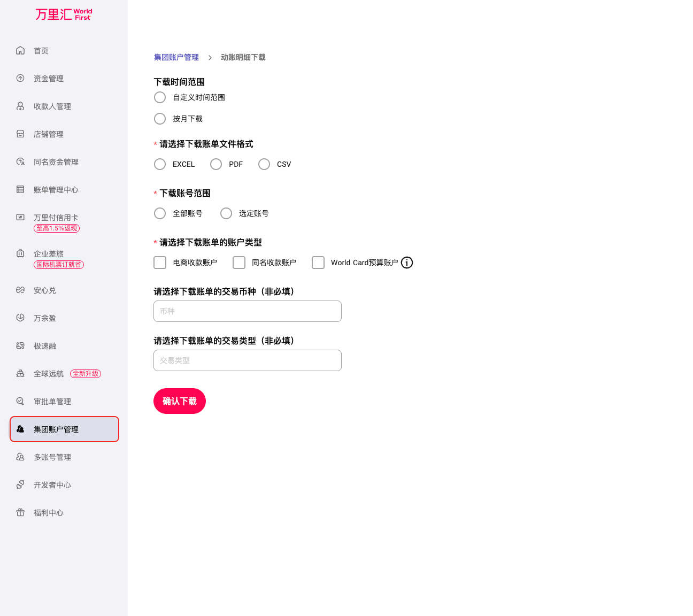693x616 pixels.
Task: Open 同名资金管理 menu item
Action: [56, 162]
